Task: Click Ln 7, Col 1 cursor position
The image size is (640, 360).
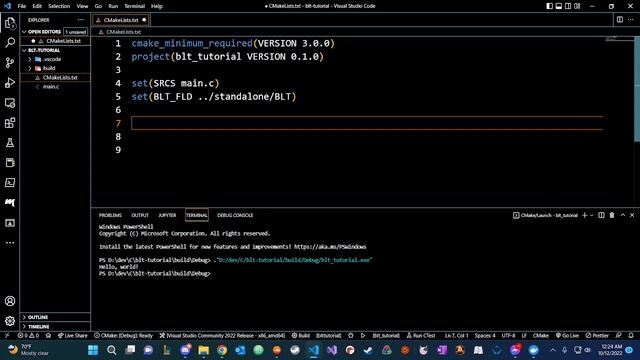Action: click(456, 336)
